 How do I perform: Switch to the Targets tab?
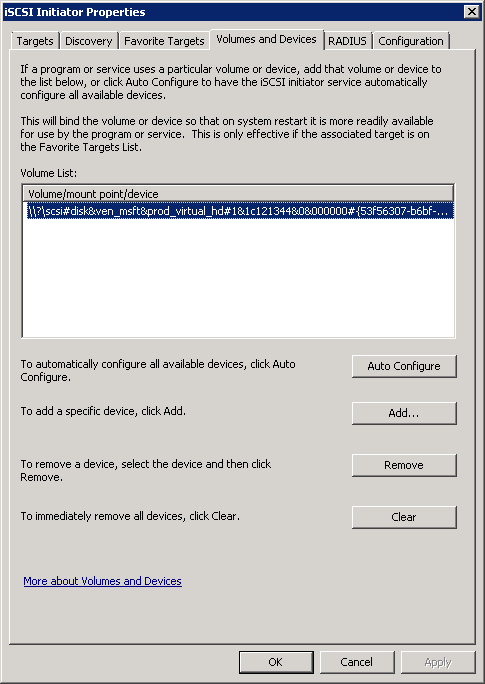35,41
